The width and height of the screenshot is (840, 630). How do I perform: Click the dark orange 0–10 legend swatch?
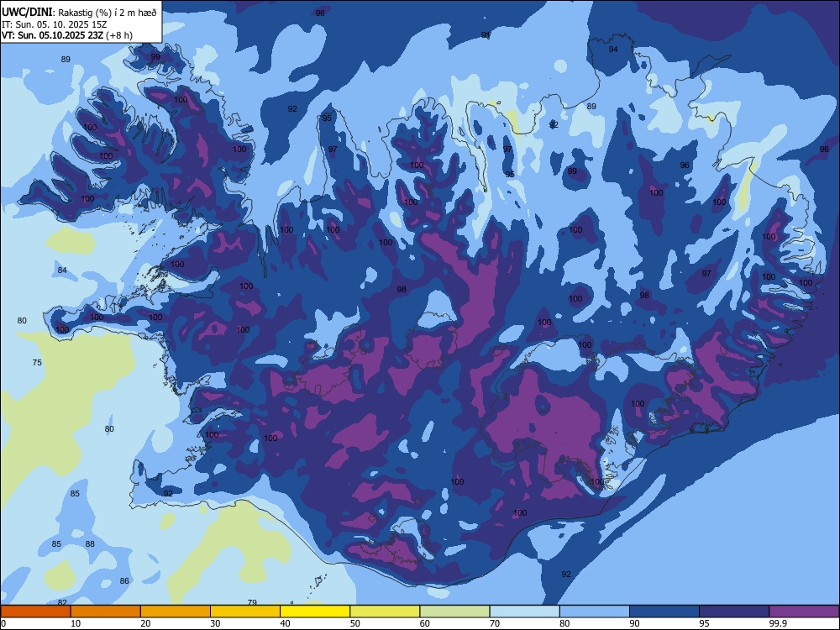tap(35, 612)
